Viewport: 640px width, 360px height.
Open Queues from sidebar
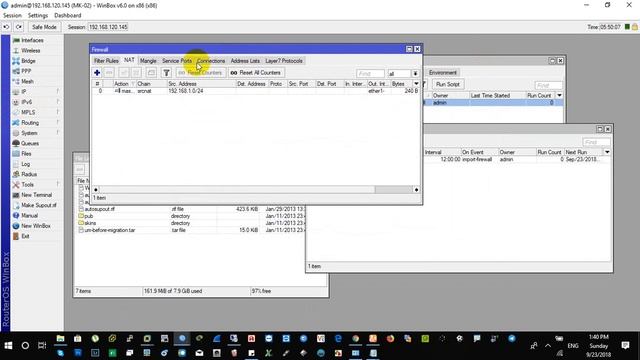coord(30,143)
